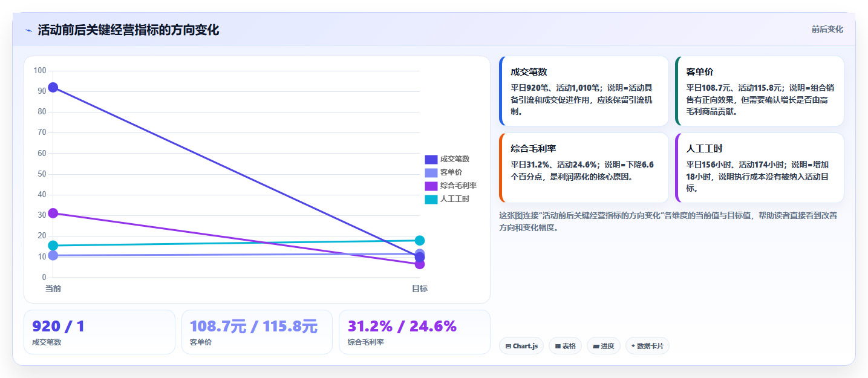This screenshot has width=868, height=378.
Task: Click the 客单价 data point at 当前
Action: coord(53,255)
